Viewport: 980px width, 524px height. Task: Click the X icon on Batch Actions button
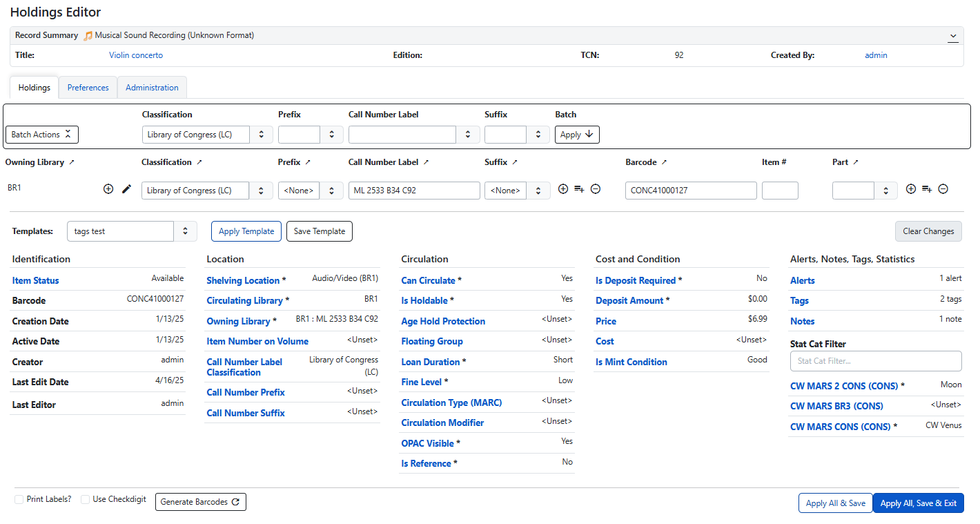point(68,134)
